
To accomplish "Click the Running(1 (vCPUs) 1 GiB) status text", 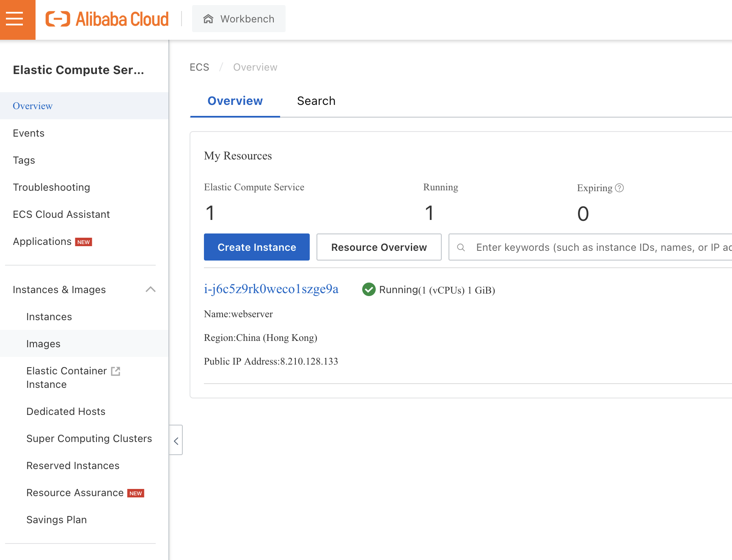I will 437,290.
